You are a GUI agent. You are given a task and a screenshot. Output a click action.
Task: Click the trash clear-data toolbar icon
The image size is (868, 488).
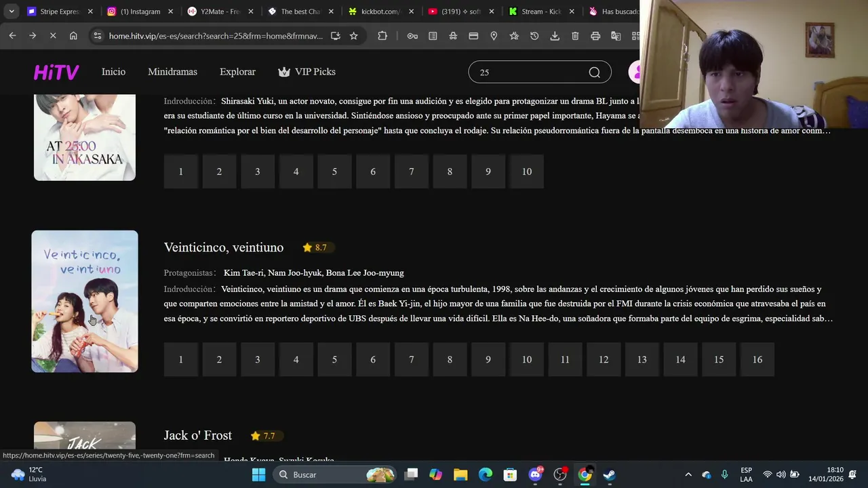(575, 36)
